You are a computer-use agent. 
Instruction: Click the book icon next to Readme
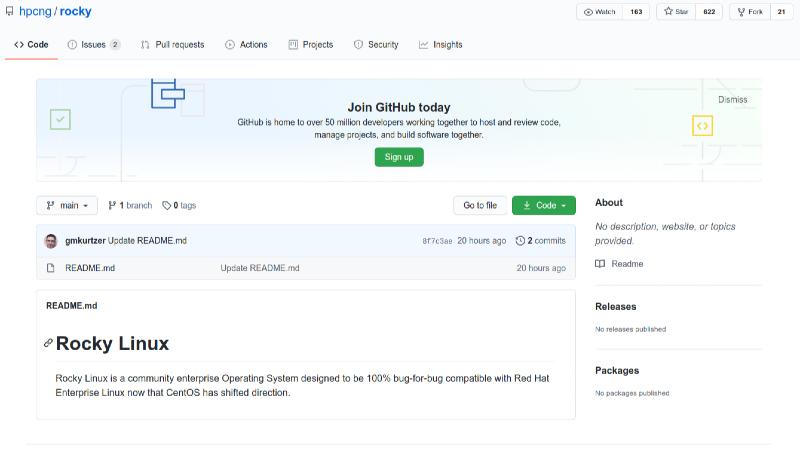(x=600, y=264)
